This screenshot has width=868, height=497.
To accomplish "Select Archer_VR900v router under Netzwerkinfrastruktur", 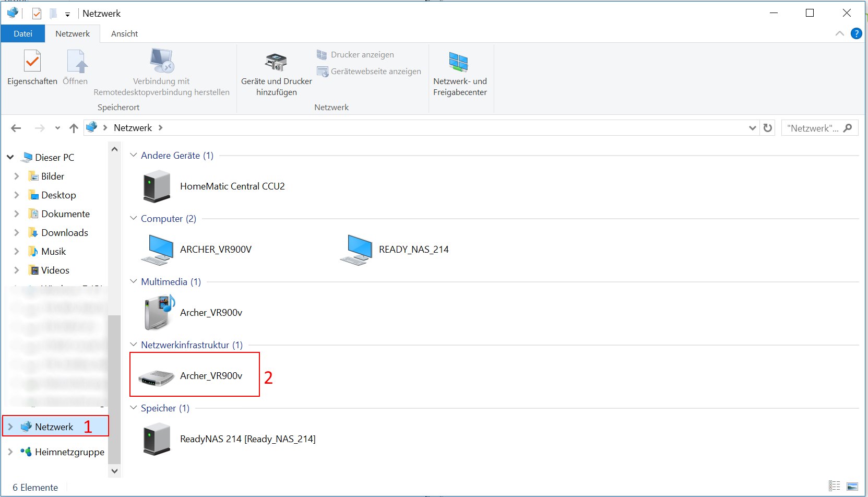I will click(194, 375).
